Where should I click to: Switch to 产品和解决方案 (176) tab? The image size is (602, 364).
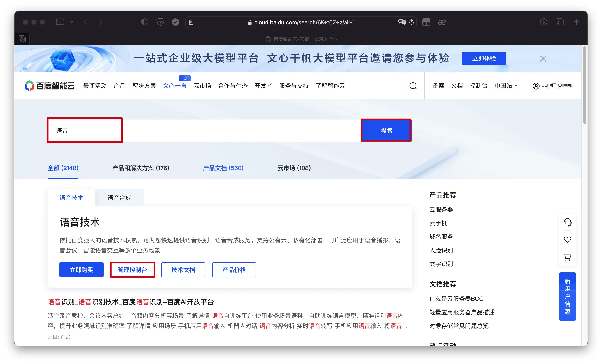click(141, 168)
